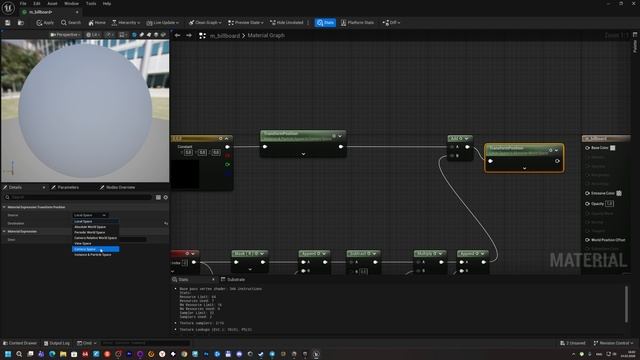Open the Asset menu
The width and height of the screenshot is (640, 360).
click(x=52, y=4)
